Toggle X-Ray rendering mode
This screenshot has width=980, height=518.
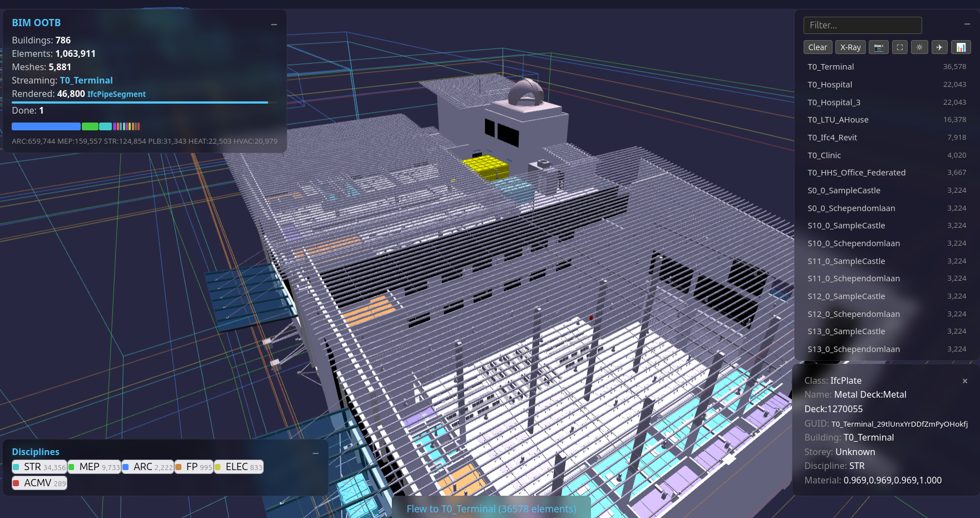coord(850,47)
